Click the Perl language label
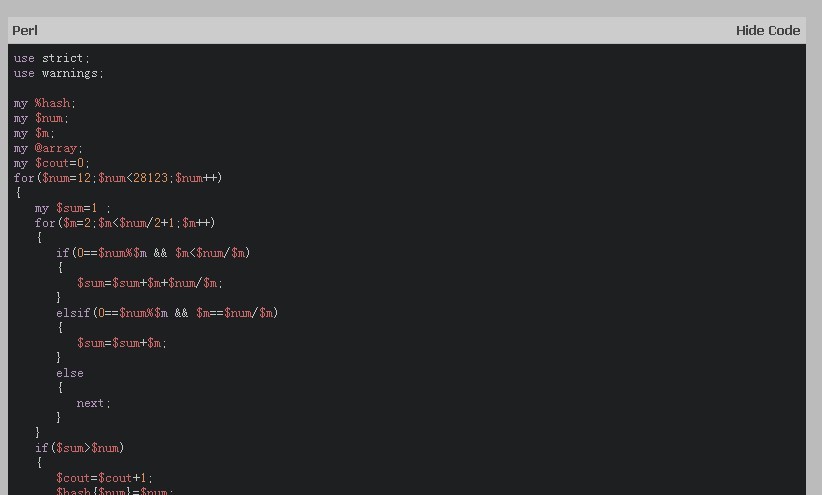 pyautogui.click(x=25, y=30)
